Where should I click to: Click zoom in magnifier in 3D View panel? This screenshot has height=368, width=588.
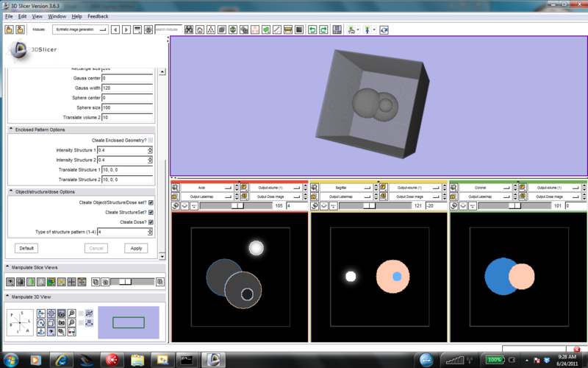coord(71,314)
